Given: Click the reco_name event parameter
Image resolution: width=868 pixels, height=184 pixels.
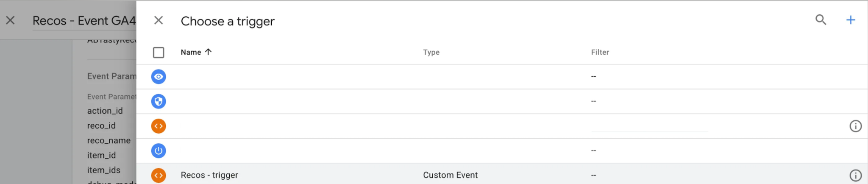Looking at the screenshot, I should (109, 140).
